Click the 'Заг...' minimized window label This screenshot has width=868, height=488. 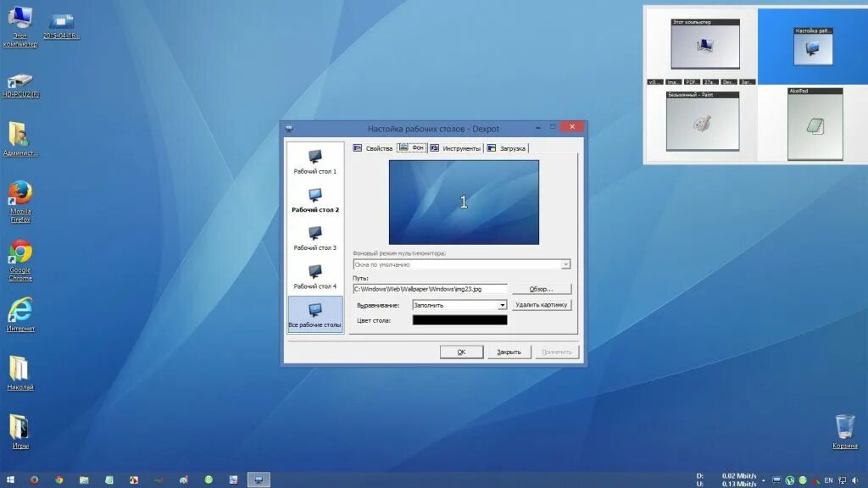coord(748,82)
